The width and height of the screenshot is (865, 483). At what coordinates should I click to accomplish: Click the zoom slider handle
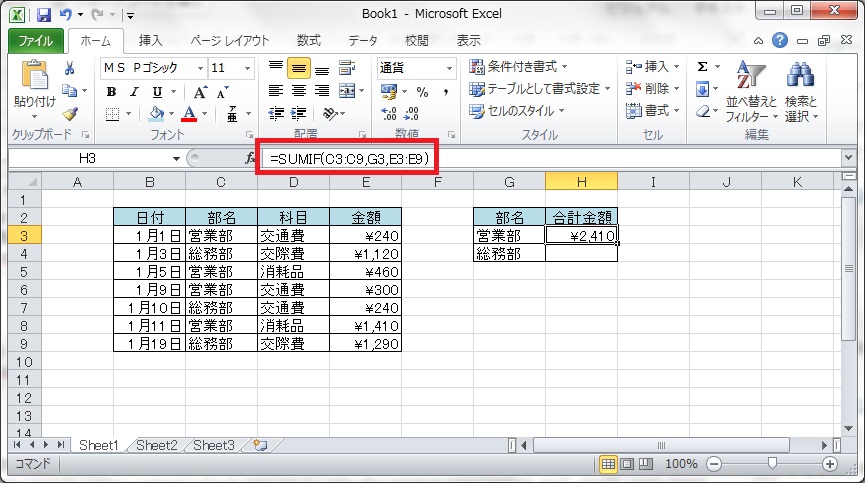[772, 464]
